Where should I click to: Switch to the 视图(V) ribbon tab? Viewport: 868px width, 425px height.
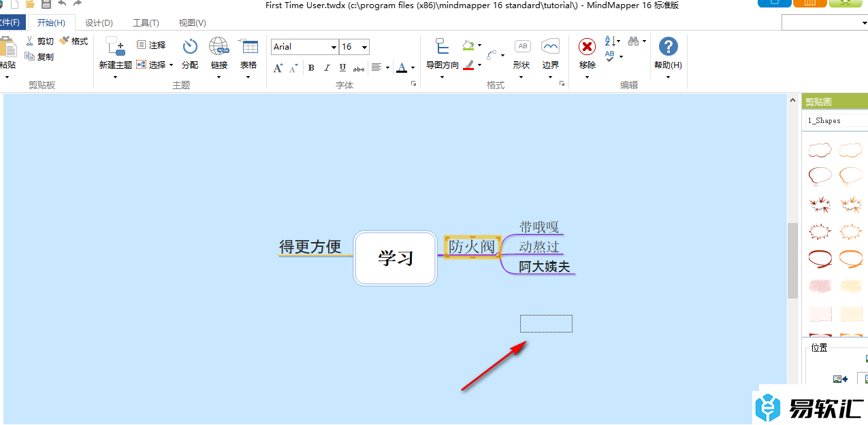193,23
